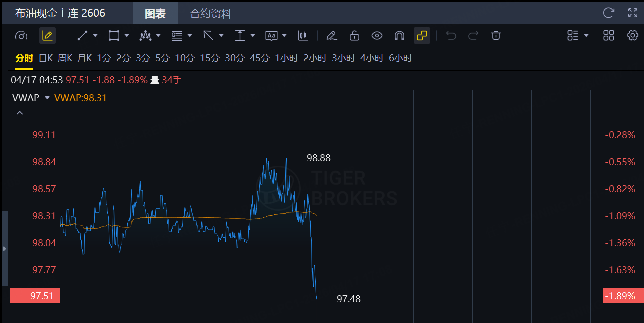Viewport: 644px width, 323px height.
Task: Open the panel list layout icon
Action: point(573,35)
